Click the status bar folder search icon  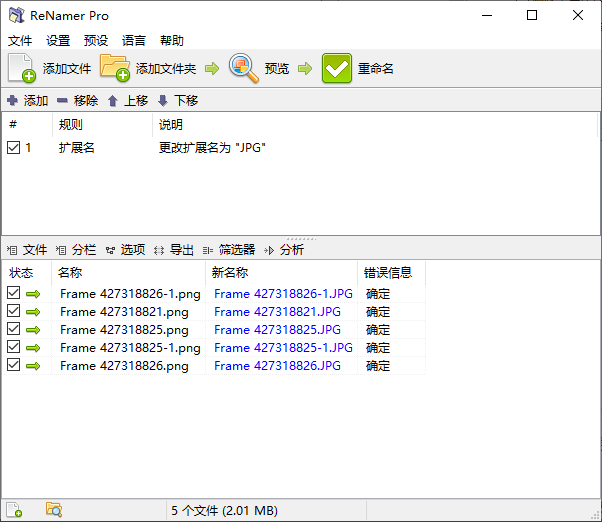(x=54, y=510)
